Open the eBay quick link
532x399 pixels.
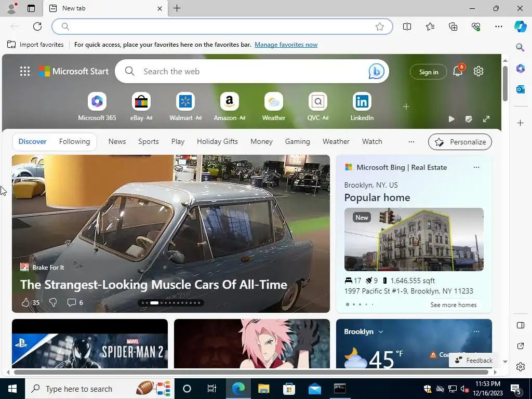[x=141, y=107]
